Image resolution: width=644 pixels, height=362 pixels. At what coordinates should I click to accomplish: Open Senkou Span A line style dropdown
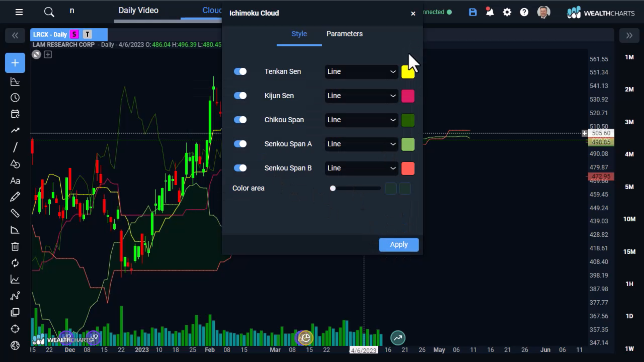362,144
